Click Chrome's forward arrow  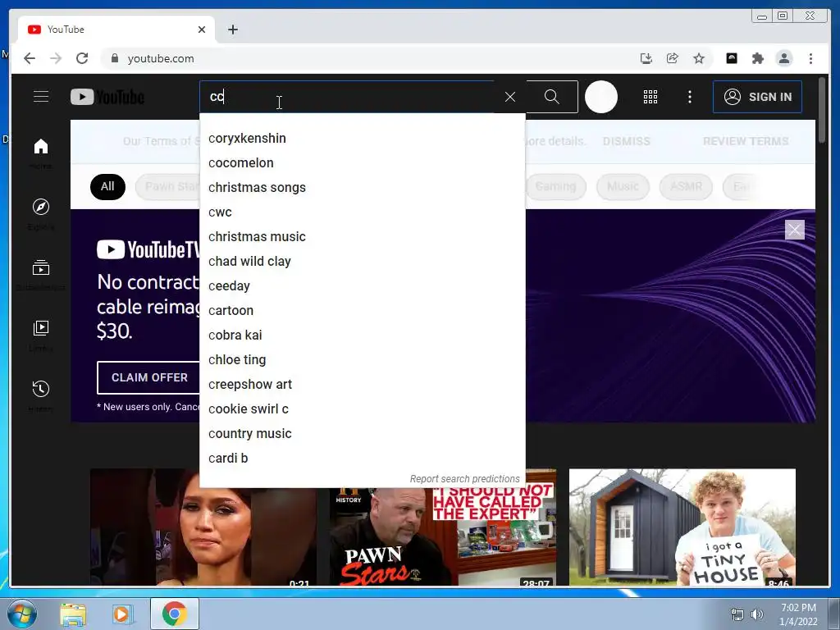(56, 58)
